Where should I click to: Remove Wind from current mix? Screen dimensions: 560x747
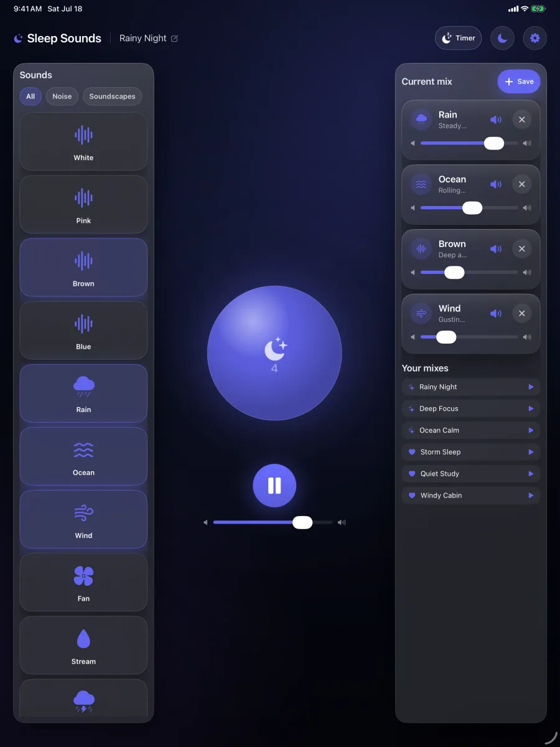click(522, 314)
